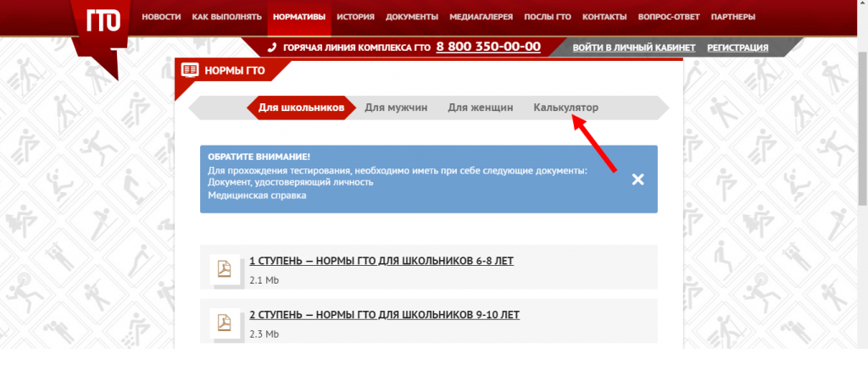Click the 2.3 Mb file size text

coord(264,334)
